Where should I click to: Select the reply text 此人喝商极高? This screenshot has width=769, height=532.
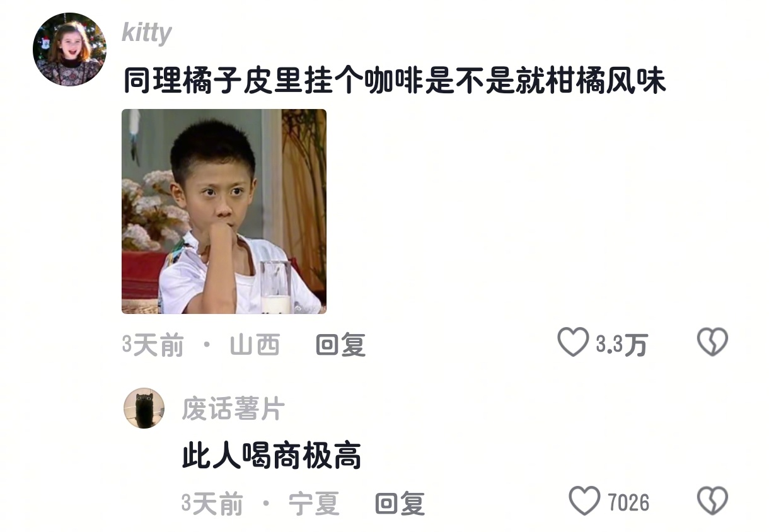272,456
